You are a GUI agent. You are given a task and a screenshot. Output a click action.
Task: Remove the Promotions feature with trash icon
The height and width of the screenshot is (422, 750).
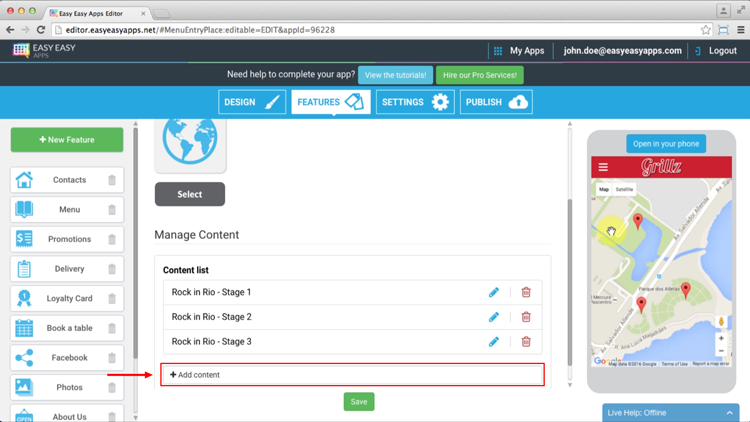112,239
